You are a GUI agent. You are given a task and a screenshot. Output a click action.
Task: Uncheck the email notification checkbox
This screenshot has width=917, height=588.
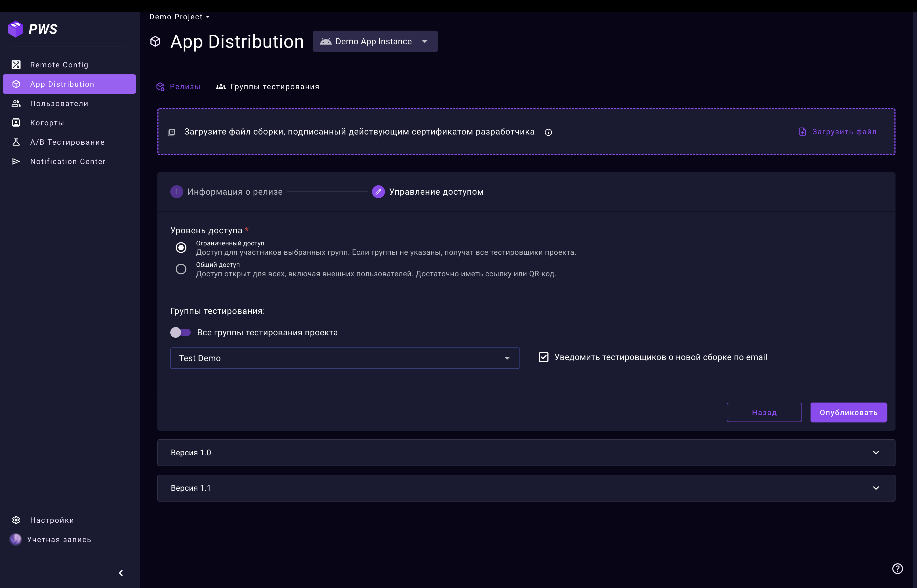(543, 357)
